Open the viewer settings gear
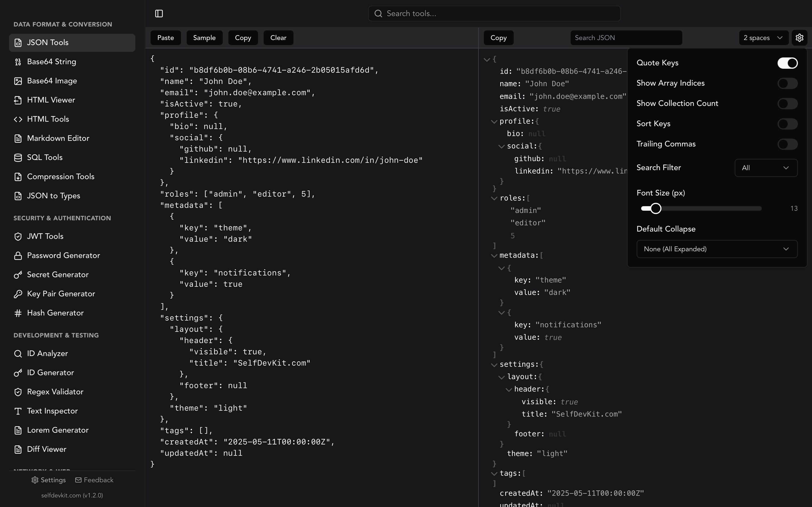Screen dimensions: 812x507 point(799,37)
